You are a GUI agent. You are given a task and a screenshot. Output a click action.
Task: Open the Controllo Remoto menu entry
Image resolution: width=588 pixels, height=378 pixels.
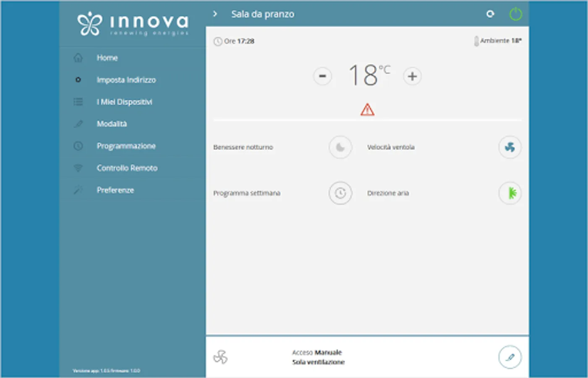click(x=132, y=168)
